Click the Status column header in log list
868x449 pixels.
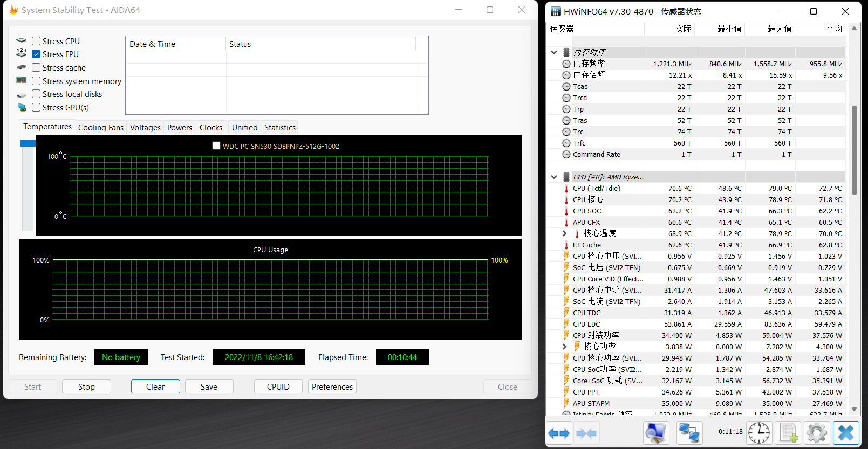click(321, 44)
